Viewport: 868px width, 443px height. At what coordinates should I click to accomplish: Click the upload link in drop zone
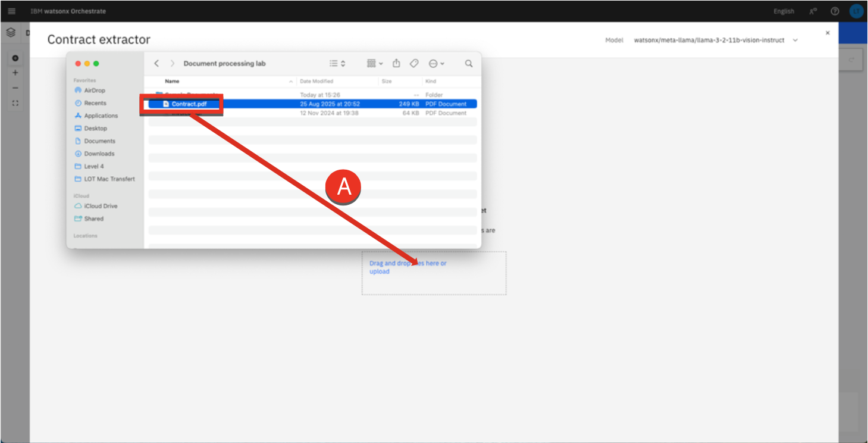click(379, 272)
